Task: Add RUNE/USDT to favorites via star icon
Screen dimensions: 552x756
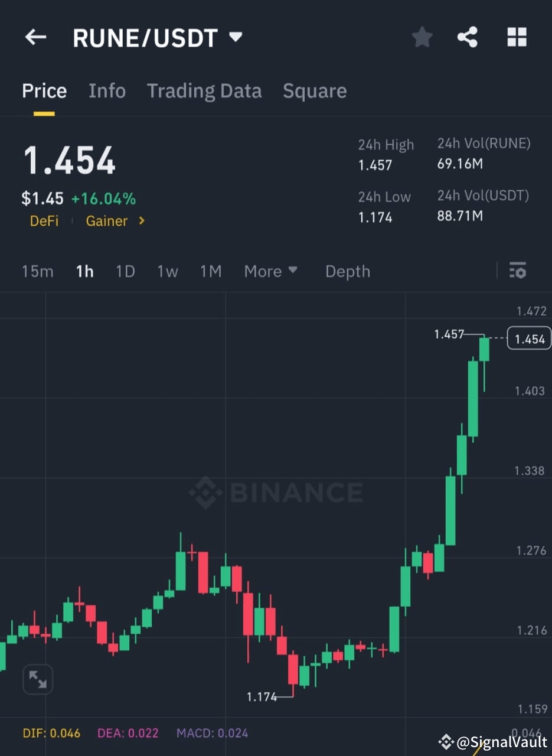Action: point(422,37)
